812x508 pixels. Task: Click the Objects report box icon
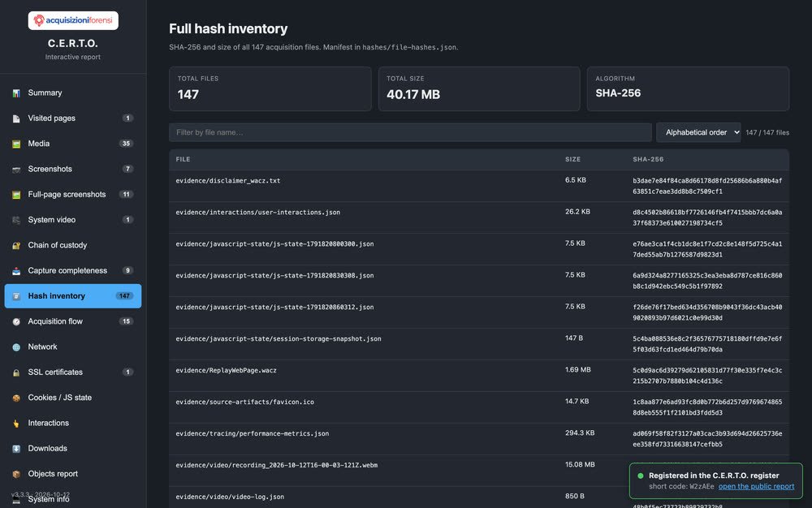click(x=16, y=473)
